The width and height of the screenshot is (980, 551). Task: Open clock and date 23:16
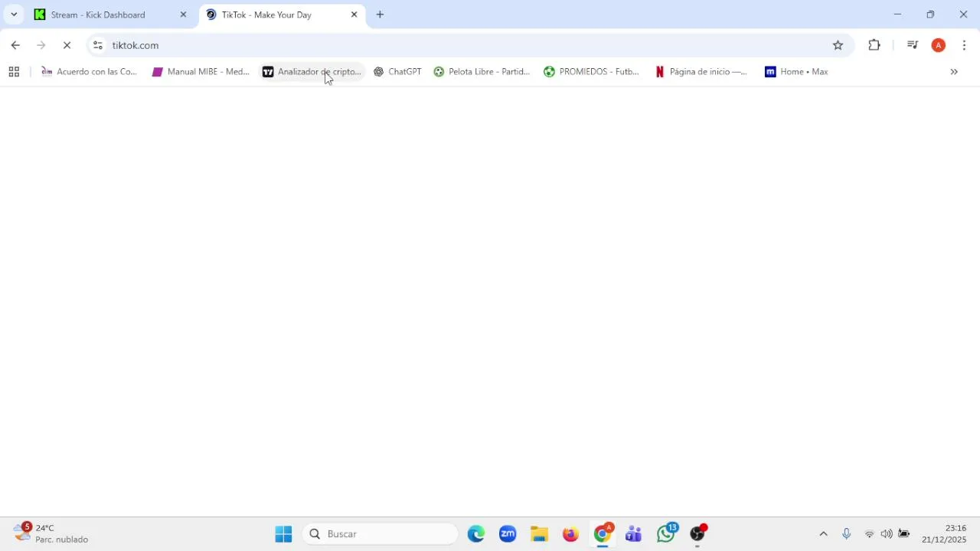[x=944, y=534]
